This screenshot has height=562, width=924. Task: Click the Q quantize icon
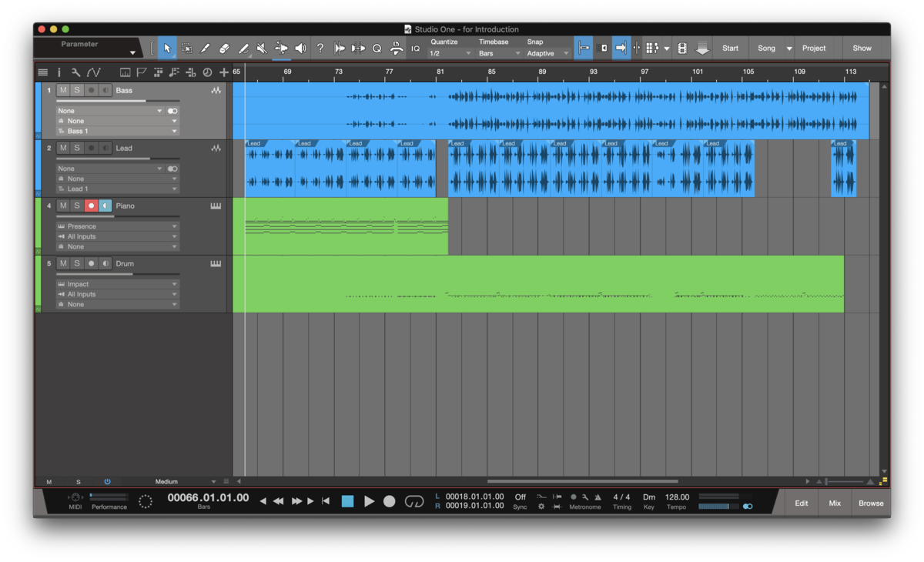(377, 49)
